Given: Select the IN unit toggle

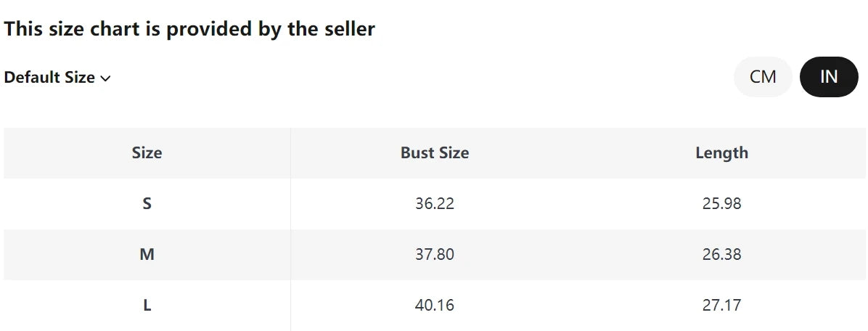Looking at the screenshot, I should tap(829, 77).
